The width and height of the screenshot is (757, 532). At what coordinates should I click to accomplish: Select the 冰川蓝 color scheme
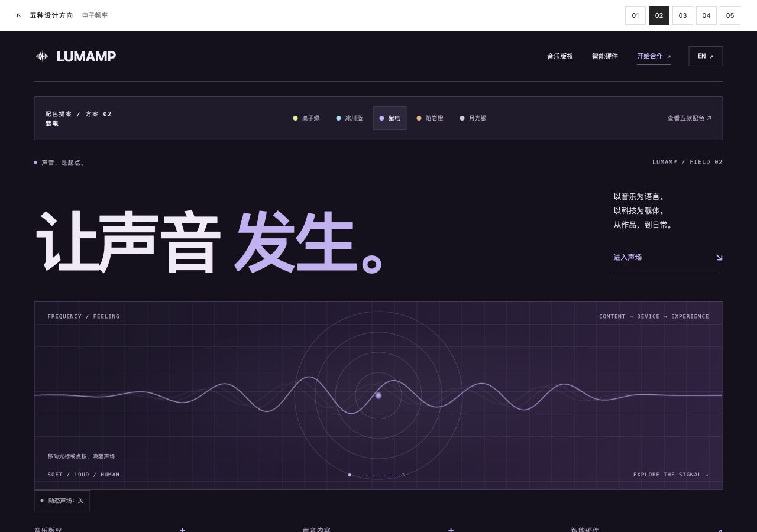pyautogui.click(x=350, y=118)
